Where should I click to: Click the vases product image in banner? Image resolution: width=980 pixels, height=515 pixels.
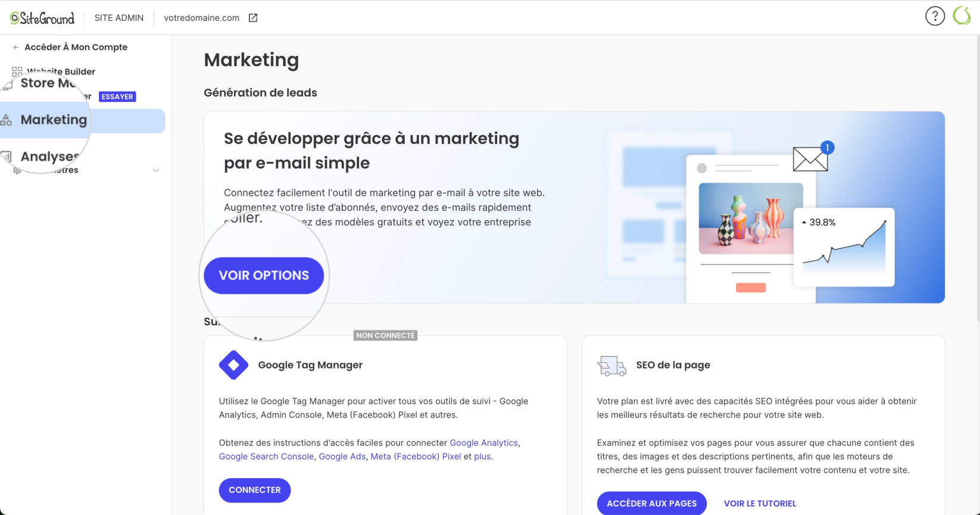[x=751, y=219]
